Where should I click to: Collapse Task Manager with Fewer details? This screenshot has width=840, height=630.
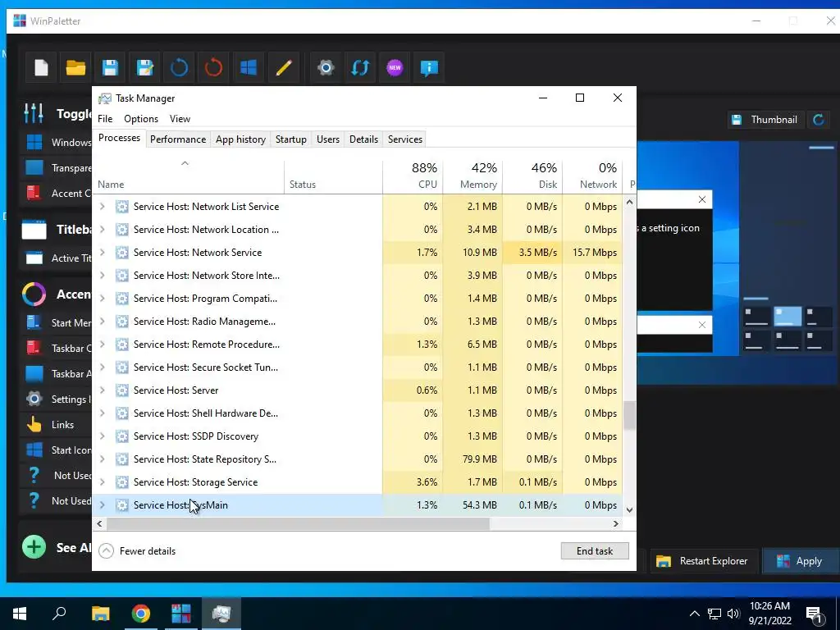point(137,550)
